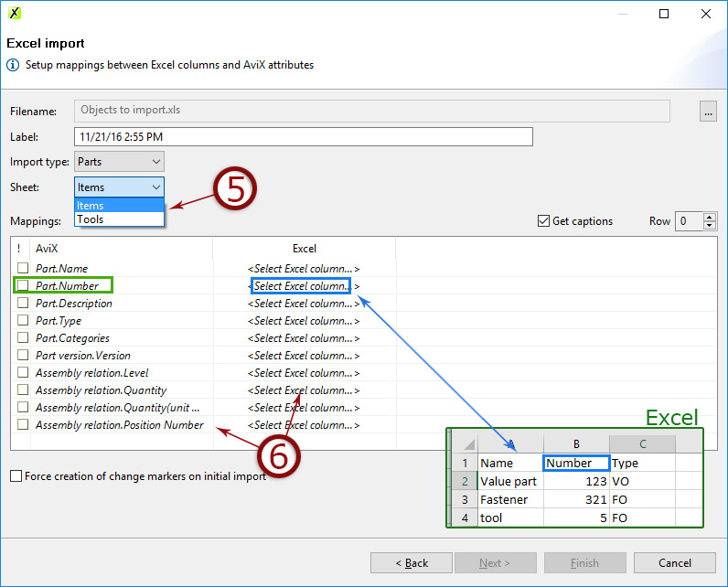
Task: Click the AviX app icon in title bar
Action: pos(15,14)
